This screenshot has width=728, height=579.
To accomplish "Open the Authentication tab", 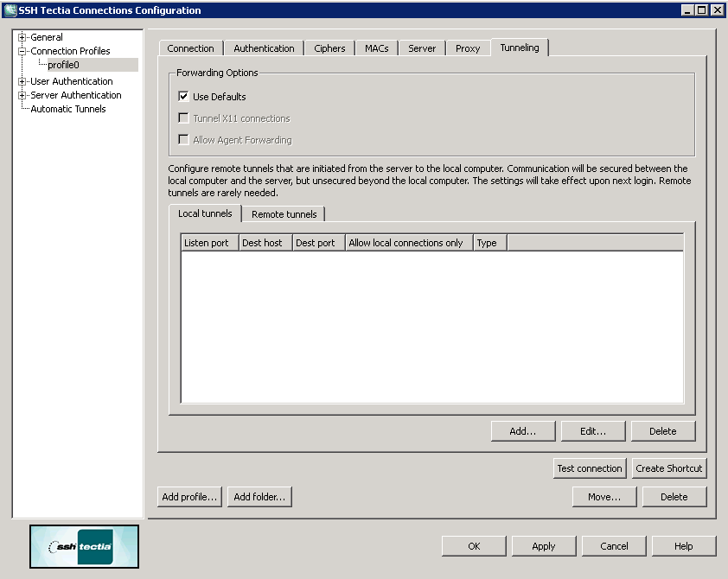I will 264,48.
